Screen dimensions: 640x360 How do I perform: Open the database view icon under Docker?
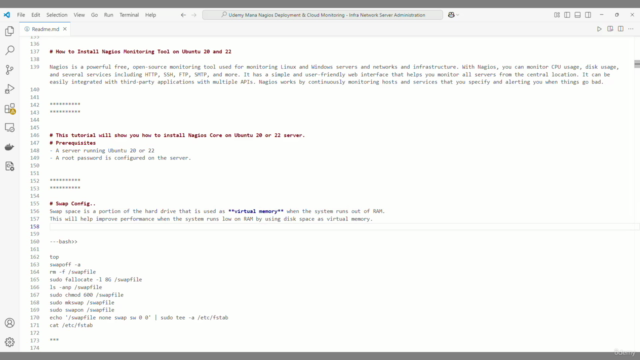(x=9, y=166)
